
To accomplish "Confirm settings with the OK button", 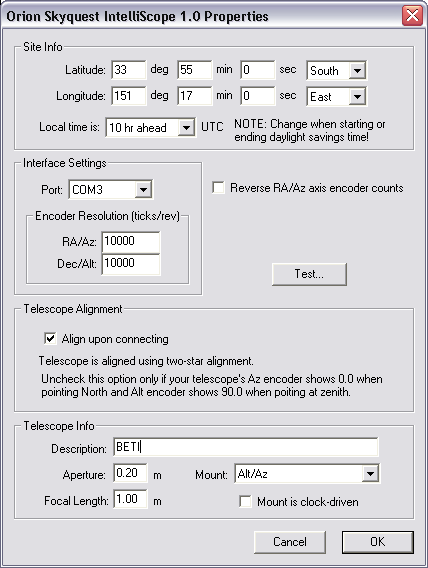I will point(378,542).
